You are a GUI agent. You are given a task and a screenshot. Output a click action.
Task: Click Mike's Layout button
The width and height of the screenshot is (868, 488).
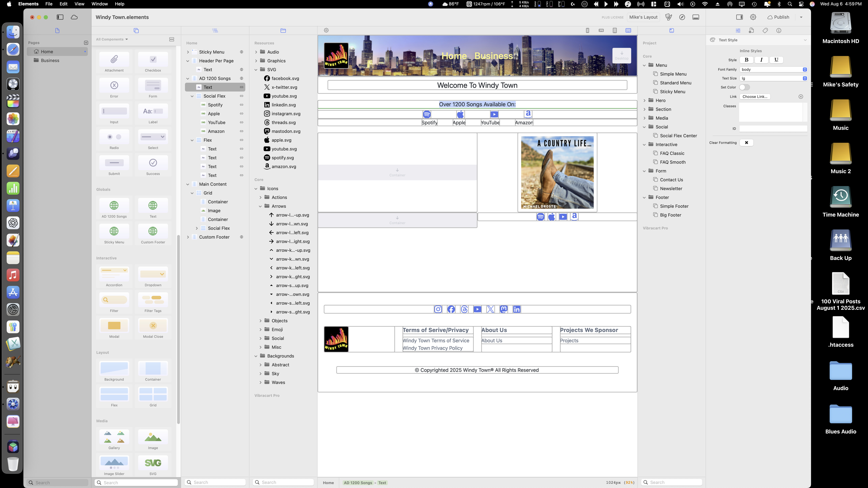[643, 17]
